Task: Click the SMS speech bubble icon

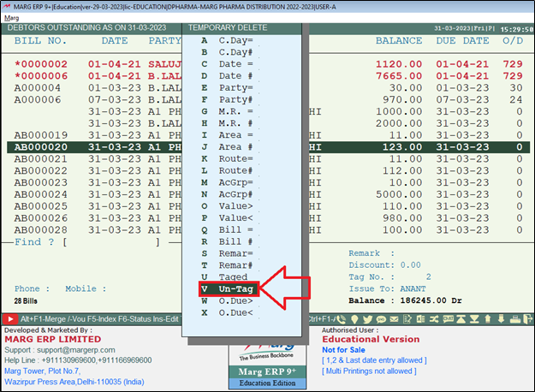Action: pyautogui.click(x=381, y=319)
